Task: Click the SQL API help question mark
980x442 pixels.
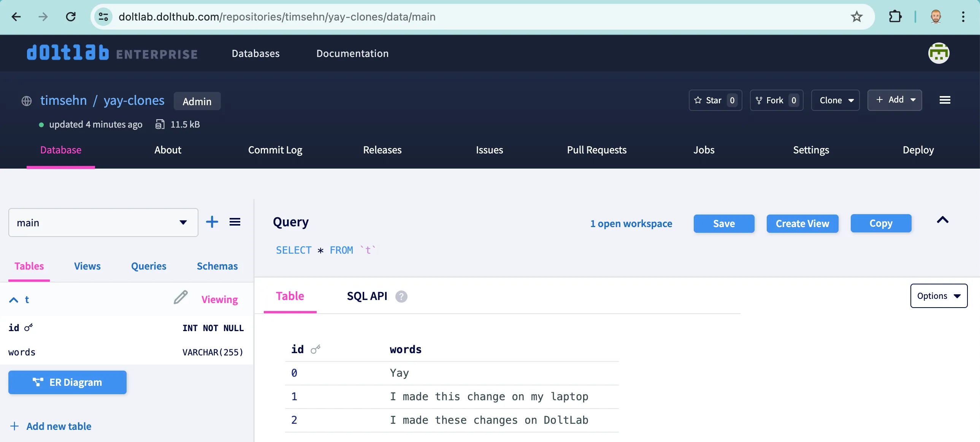Action: click(x=401, y=297)
